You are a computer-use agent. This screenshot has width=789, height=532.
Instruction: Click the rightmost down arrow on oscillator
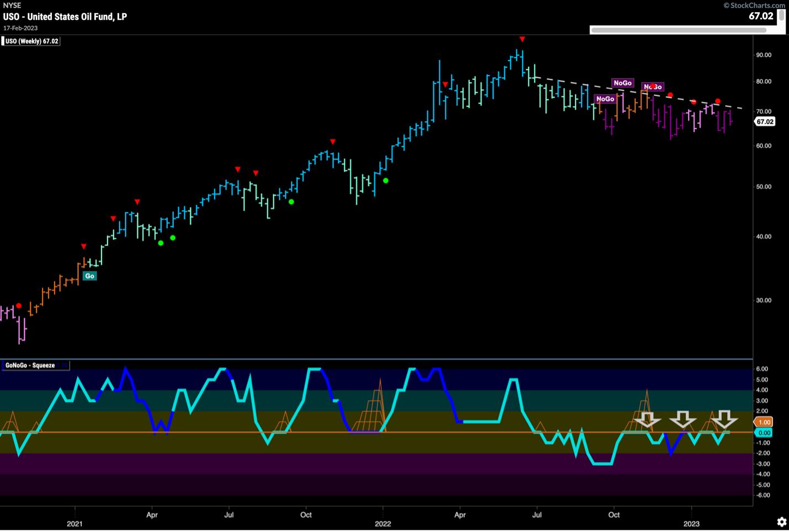click(724, 420)
